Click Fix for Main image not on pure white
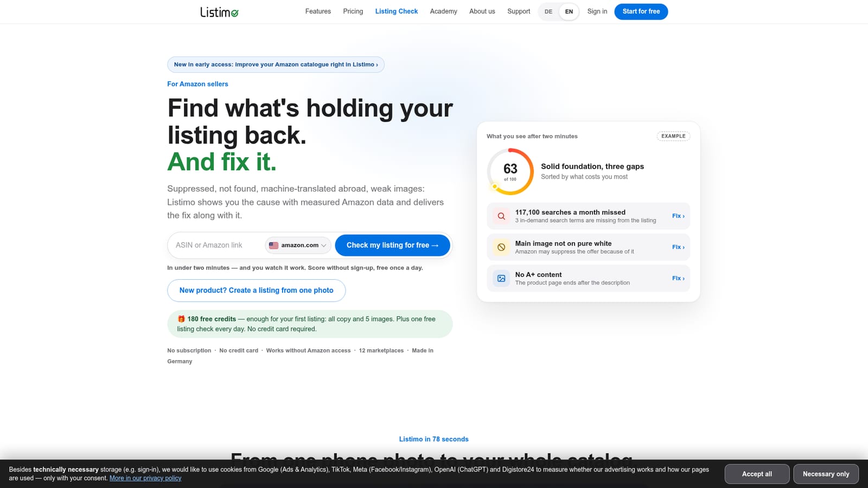Viewport: 868px width, 488px height. 678,247
